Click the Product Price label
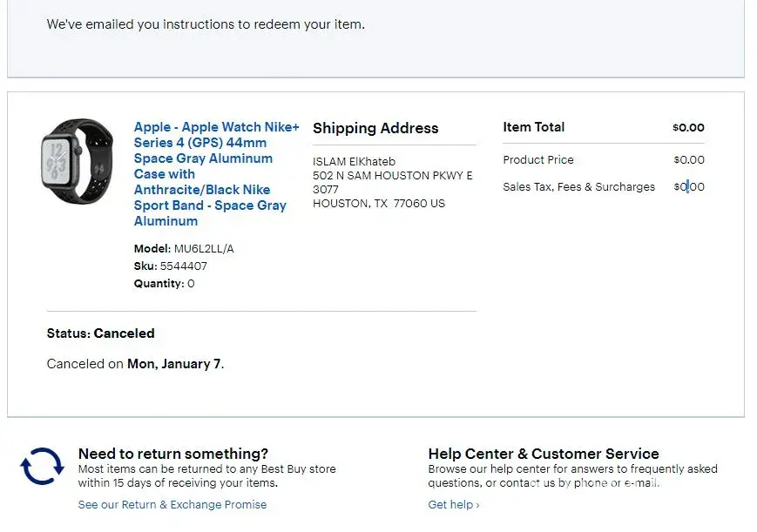The image size is (757, 532). pos(537,160)
